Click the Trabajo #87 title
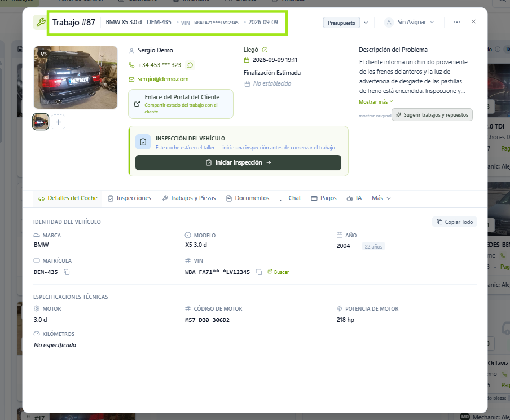The height and width of the screenshot is (420, 510). [74, 23]
